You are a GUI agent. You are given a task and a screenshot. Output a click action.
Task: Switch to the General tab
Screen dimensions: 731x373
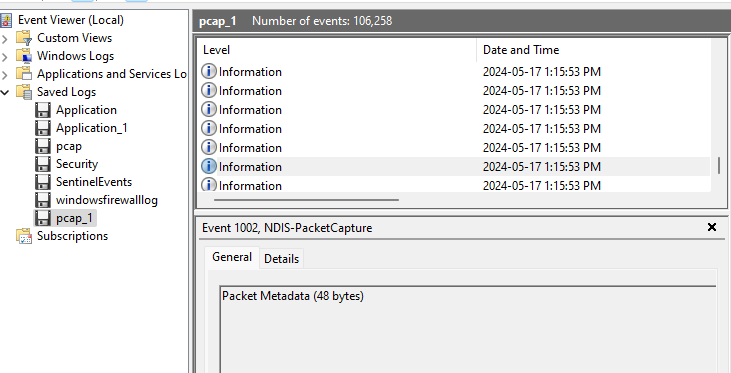(232, 257)
